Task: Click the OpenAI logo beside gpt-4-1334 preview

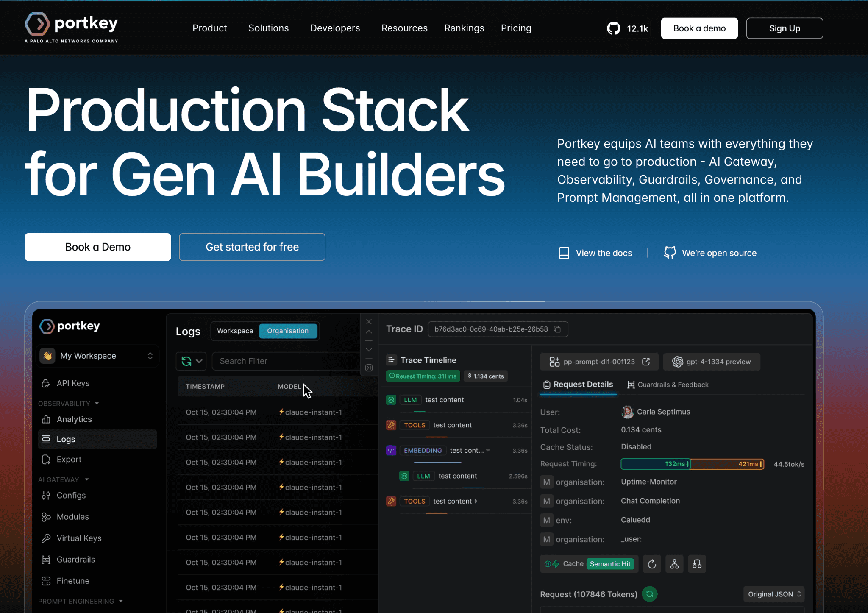Action: point(677,362)
